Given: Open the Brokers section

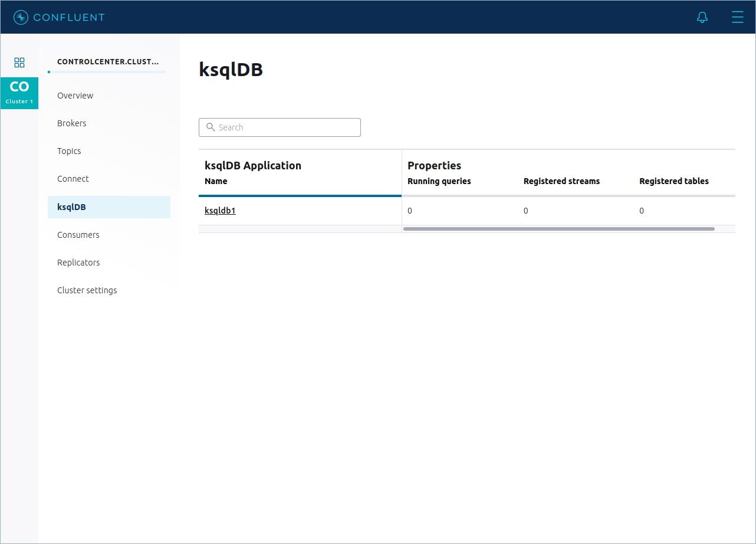Looking at the screenshot, I should [x=71, y=123].
